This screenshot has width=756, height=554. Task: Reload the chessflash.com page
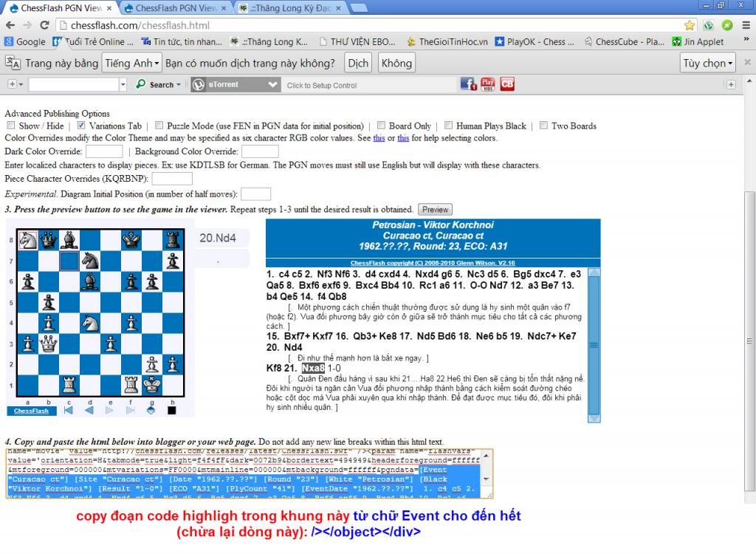coord(44,25)
